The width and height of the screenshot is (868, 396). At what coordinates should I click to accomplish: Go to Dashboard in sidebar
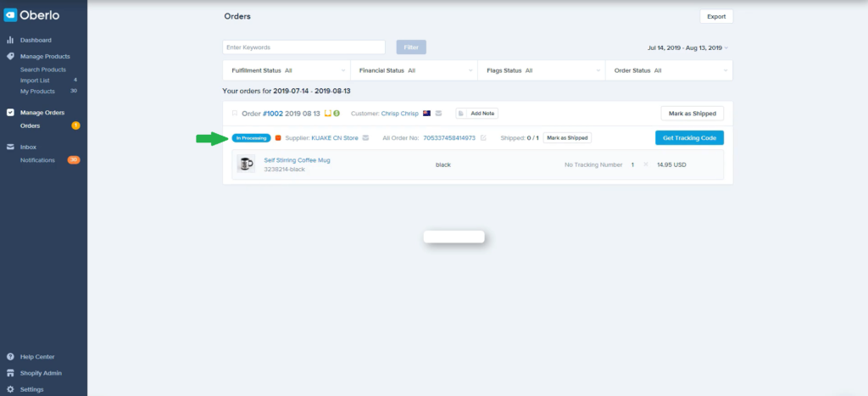point(36,41)
